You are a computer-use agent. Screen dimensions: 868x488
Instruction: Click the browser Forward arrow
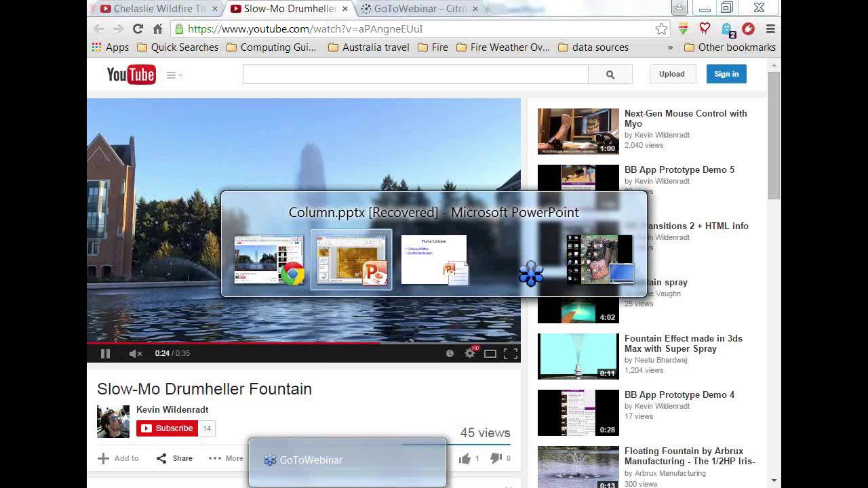(118, 28)
